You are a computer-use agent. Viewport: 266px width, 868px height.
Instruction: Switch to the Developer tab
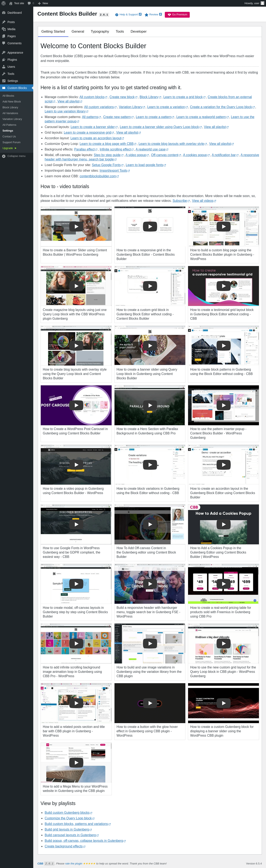pos(138,31)
